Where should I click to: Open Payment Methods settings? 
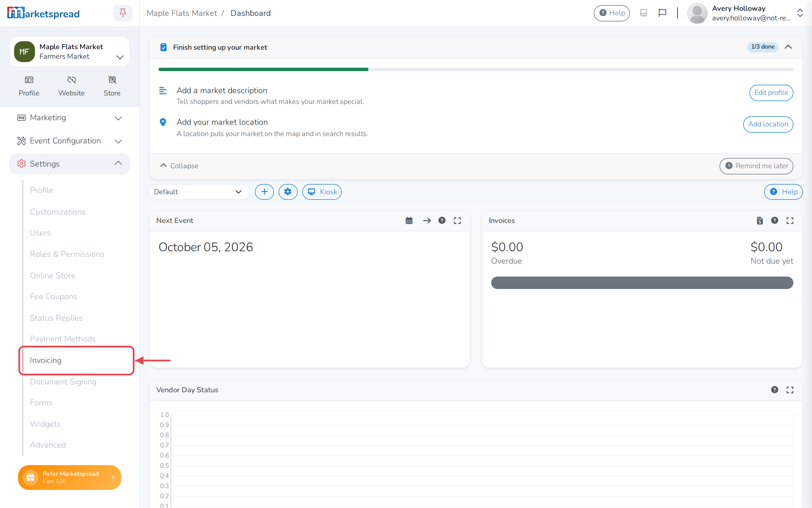[63, 339]
